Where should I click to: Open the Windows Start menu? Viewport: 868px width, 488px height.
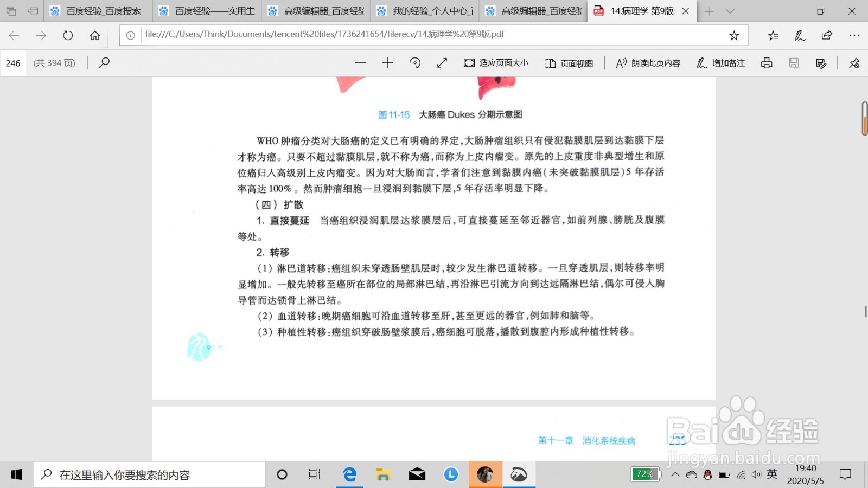coord(16,475)
